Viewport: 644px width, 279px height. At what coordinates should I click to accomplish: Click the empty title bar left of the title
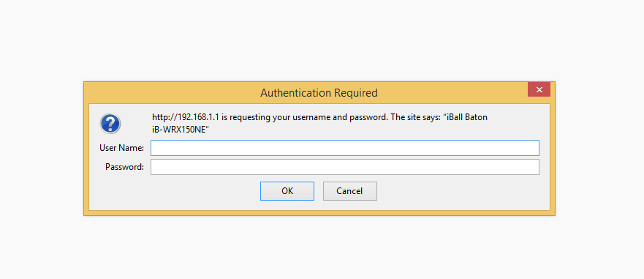(x=173, y=92)
